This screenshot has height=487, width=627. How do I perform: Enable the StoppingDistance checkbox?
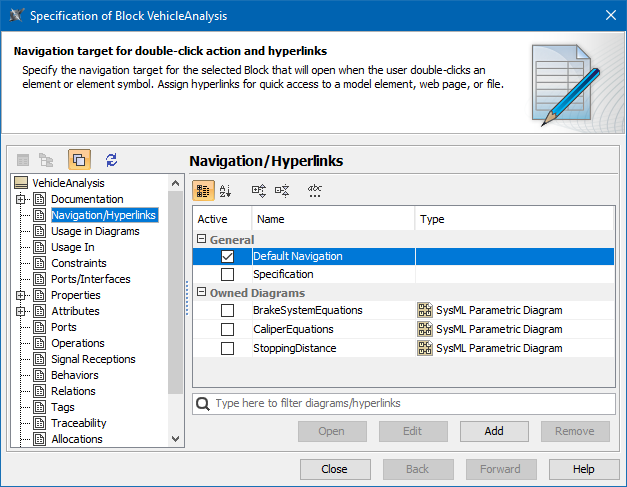point(228,348)
